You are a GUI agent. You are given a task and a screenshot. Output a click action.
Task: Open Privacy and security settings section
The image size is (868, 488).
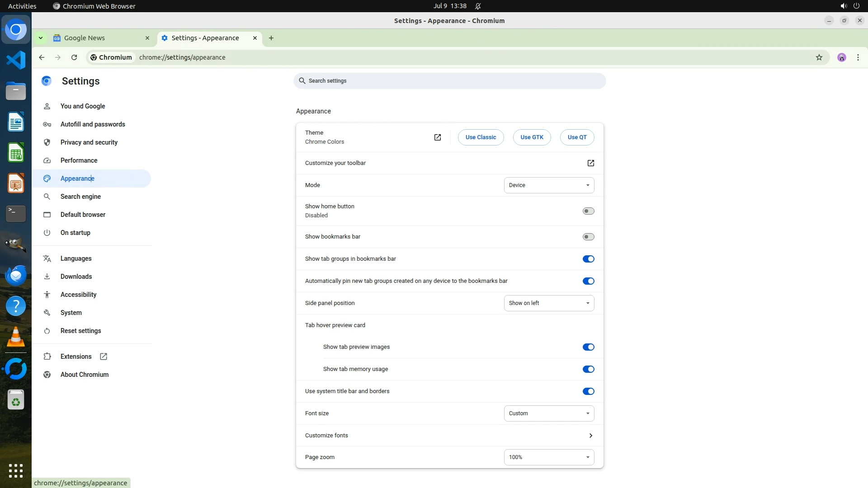89,142
